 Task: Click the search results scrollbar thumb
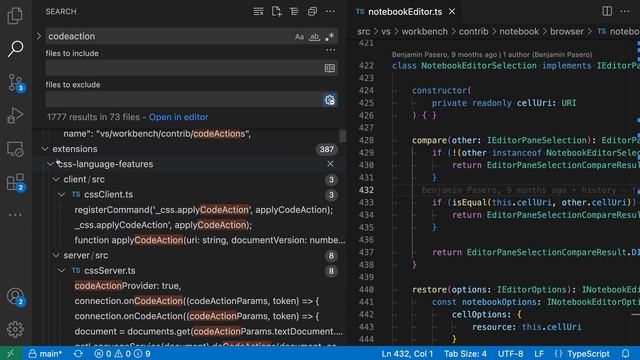(x=342, y=136)
